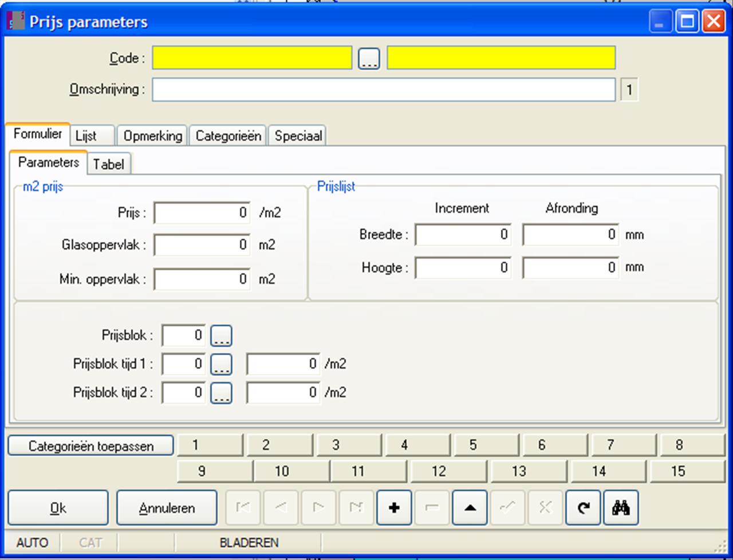Open the Categorieën tab

[x=228, y=136]
